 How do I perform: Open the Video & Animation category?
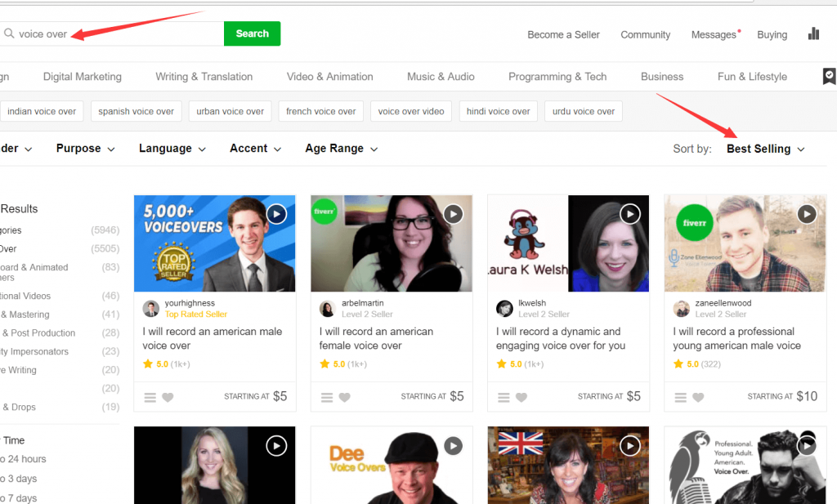point(330,77)
